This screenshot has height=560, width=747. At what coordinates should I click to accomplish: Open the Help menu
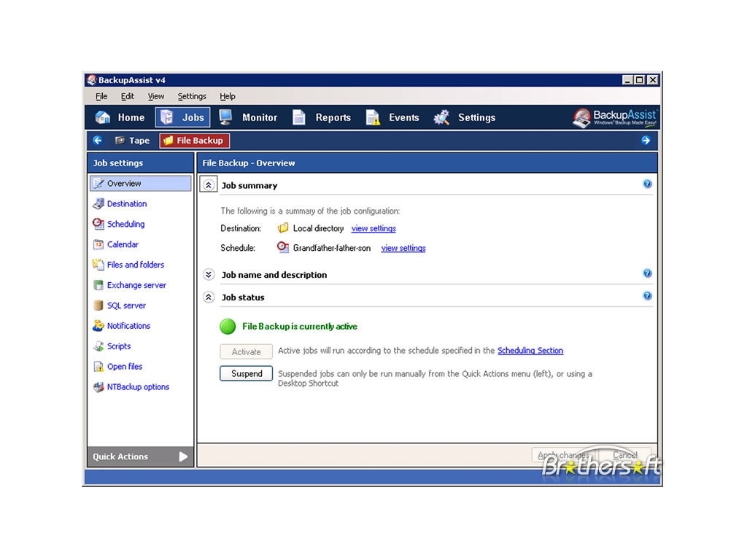pos(228,96)
